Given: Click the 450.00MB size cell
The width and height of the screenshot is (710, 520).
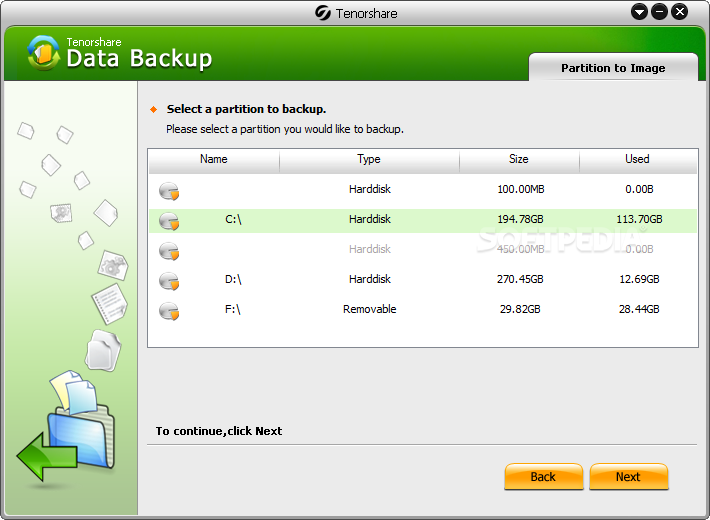Looking at the screenshot, I should pyautogui.click(x=521, y=249).
